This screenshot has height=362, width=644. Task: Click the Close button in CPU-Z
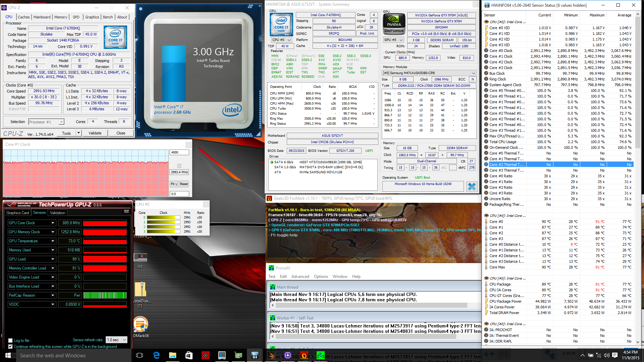pos(121,133)
